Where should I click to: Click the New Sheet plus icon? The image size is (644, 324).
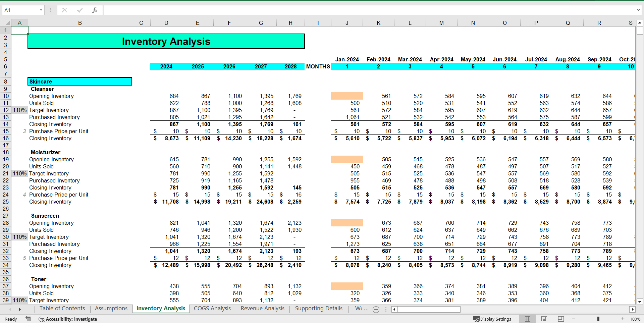coord(376,310)
